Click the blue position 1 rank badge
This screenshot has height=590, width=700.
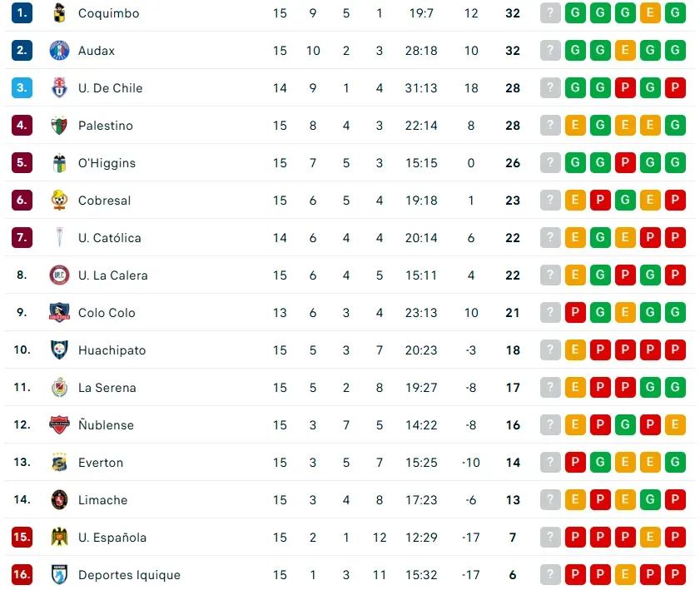pos(22,13)
